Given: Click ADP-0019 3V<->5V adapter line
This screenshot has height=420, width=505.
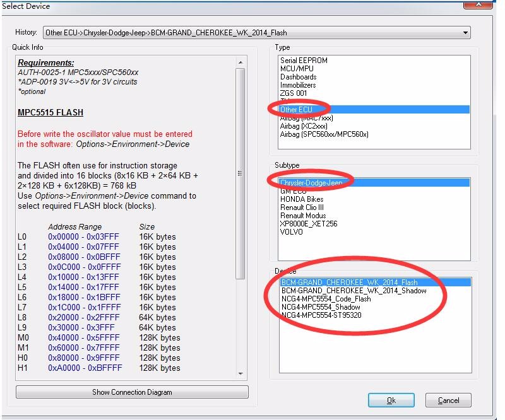Looking at the screenshot, I should (x=78, y=82).
